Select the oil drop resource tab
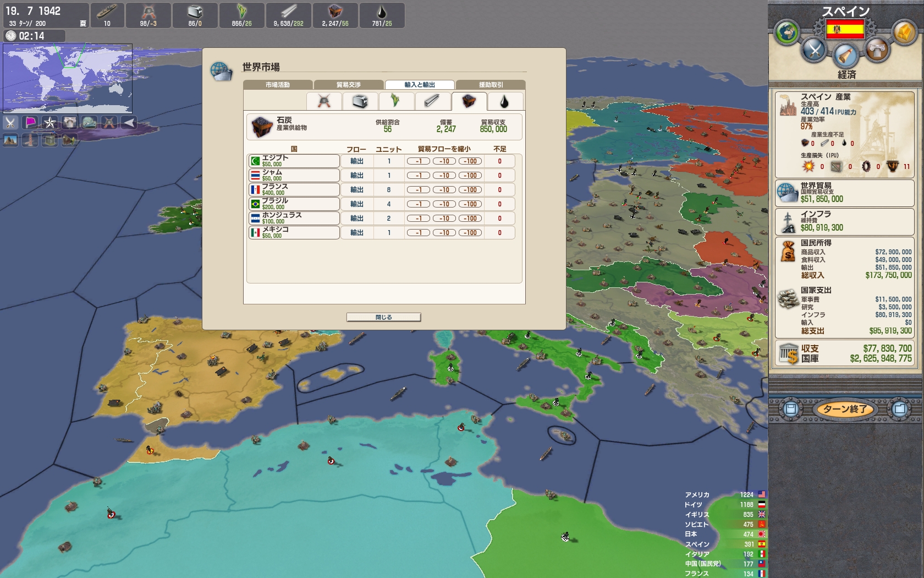This screenshot has width=924, height=578. point(504,101)
